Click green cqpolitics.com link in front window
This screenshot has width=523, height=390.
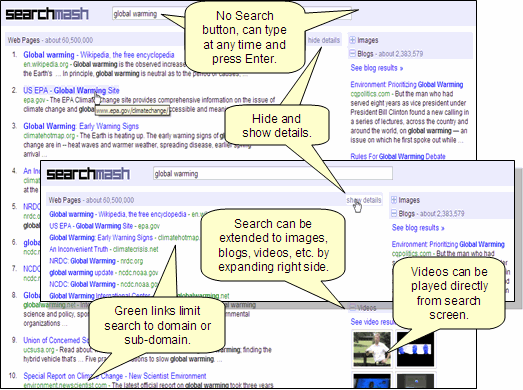tap(411, 254)
